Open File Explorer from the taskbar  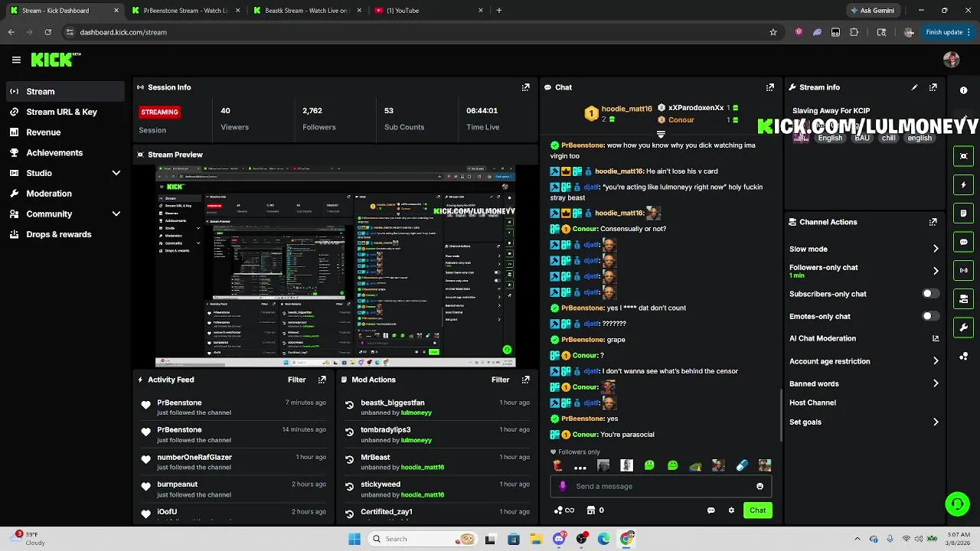point(536,539)
